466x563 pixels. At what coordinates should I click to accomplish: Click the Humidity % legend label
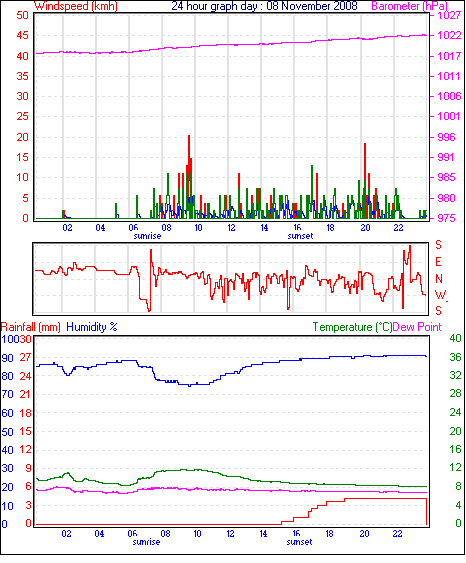click(x=92, y=327)
